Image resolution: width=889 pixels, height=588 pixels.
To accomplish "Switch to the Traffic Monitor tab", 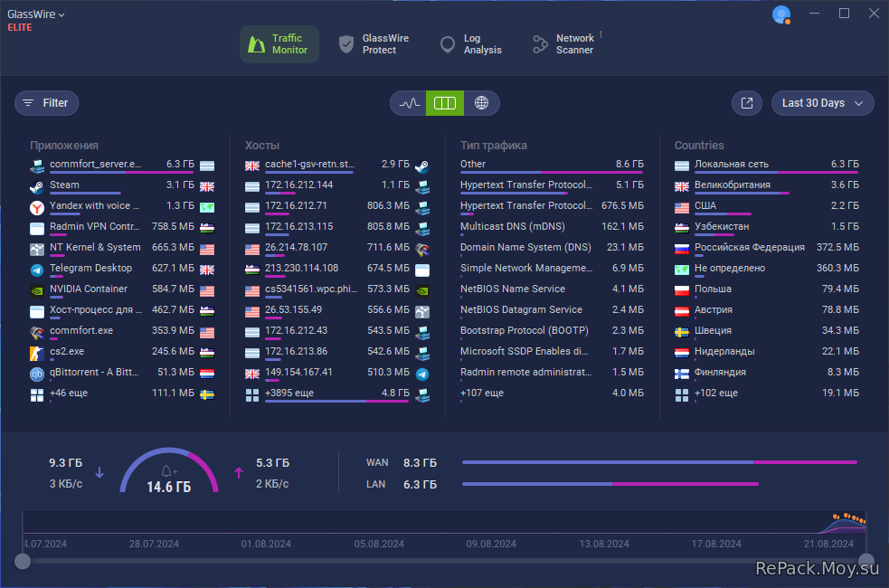I will [x=279, y=44].
